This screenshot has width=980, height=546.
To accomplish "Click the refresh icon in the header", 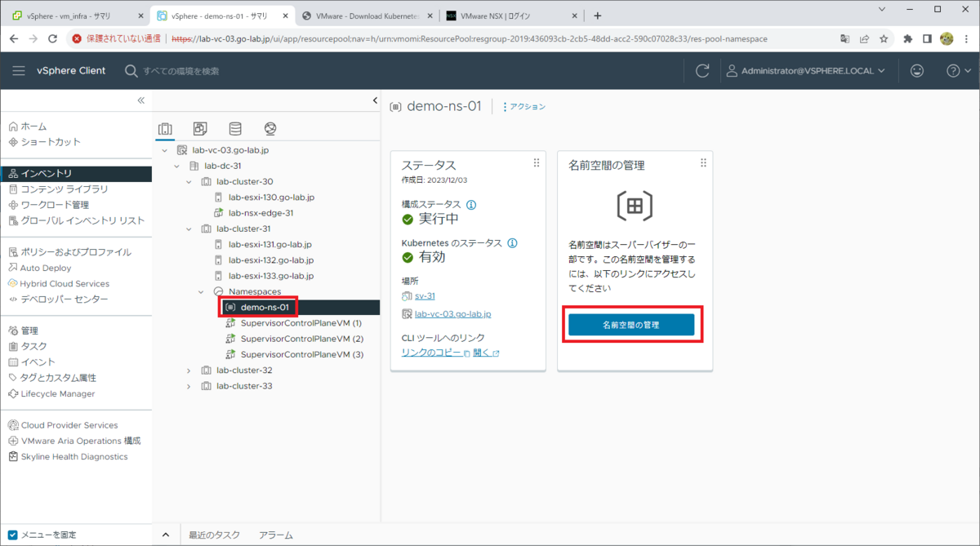I will point(702,70).
